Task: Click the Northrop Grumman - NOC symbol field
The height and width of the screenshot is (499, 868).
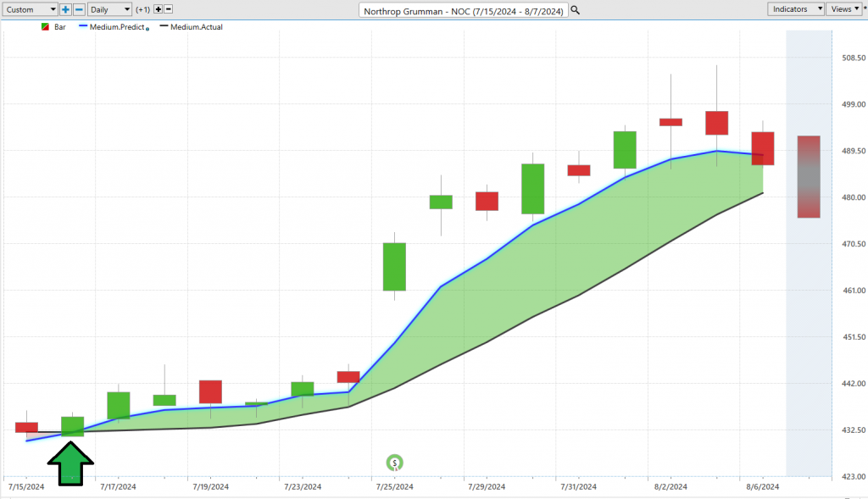Action: point(464,10)
